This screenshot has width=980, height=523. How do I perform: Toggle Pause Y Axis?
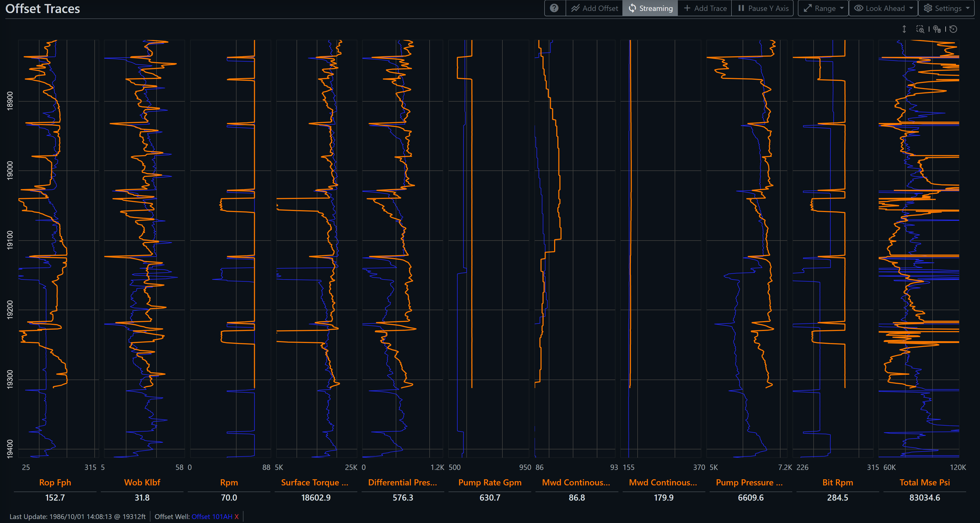click(x=763, y=8)
